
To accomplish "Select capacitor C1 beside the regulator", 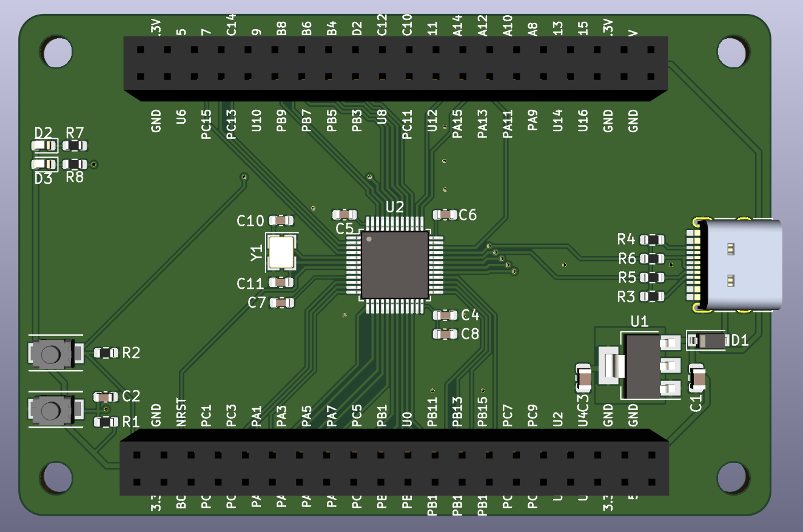I will coord(697,379).
